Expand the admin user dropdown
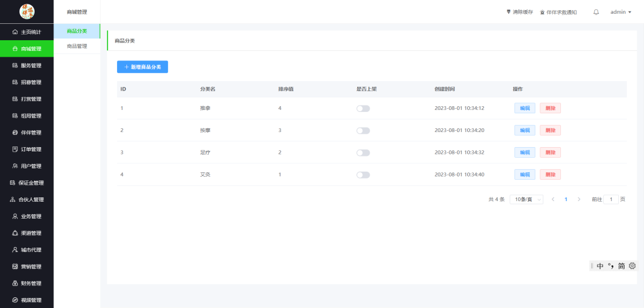The image size is (644, 308). click(x=621, y=12)
